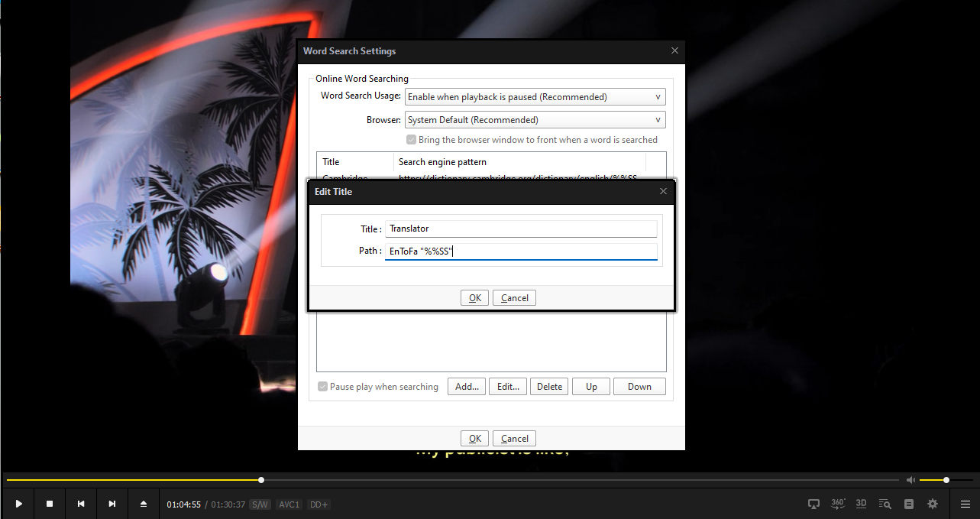This screenshot has width=980, height=519.
Task: Close the Edit Title dialog
Action: (663, 191)
